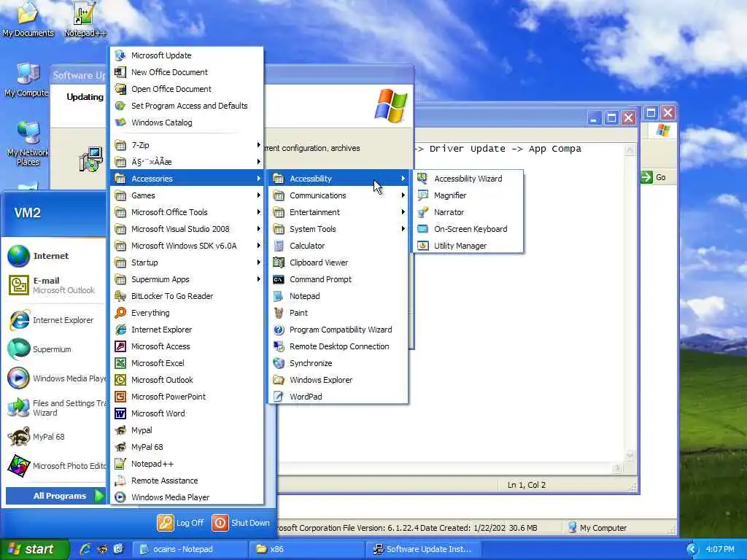The height and width of the screenshot is (560, 747).
Task: Open Supermium from the Start menu list
Action: [x=53, y=349]
